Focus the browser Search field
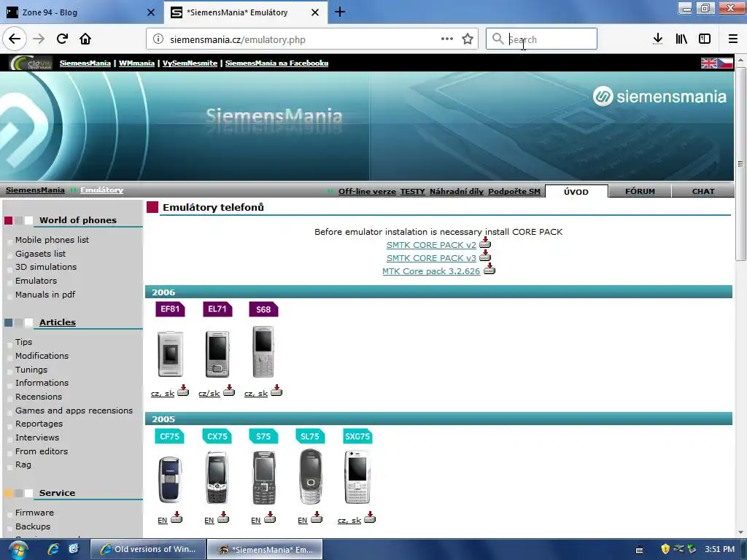The height and width of the screenshot is (560, 747). click(542, 39)
